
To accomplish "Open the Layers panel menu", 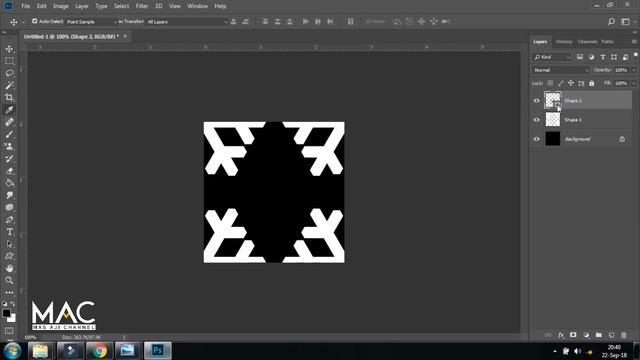I will pyautogui.click(x=634, y=42).
